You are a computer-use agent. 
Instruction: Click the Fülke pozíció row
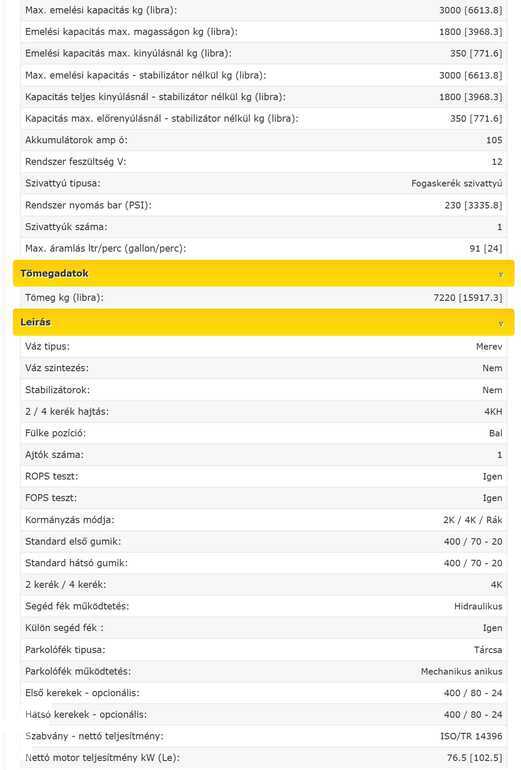coord(263,433)
